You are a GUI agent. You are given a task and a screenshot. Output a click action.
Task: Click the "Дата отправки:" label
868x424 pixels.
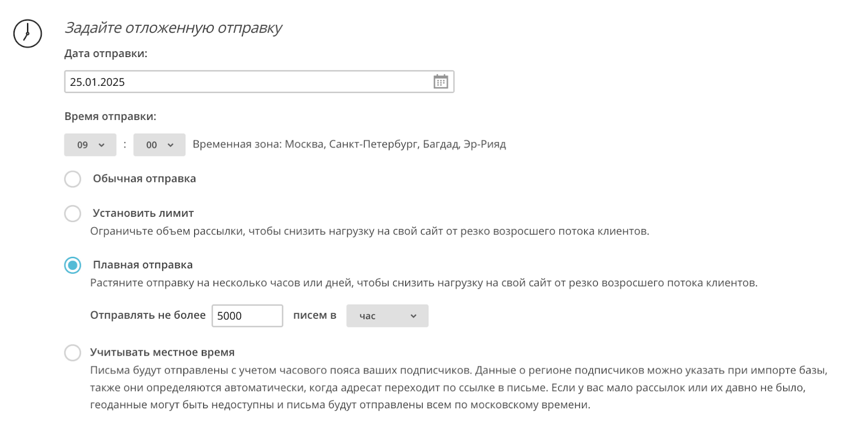[106, 54]
